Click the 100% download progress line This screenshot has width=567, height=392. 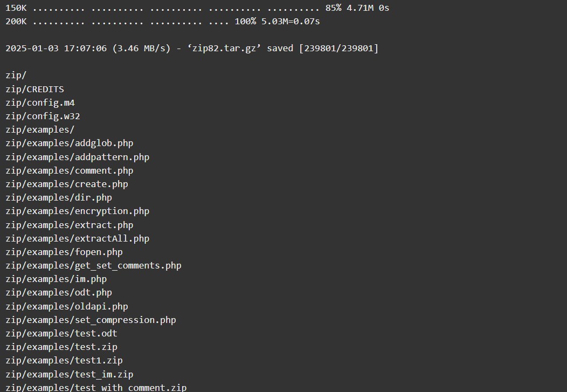(163, 22)
